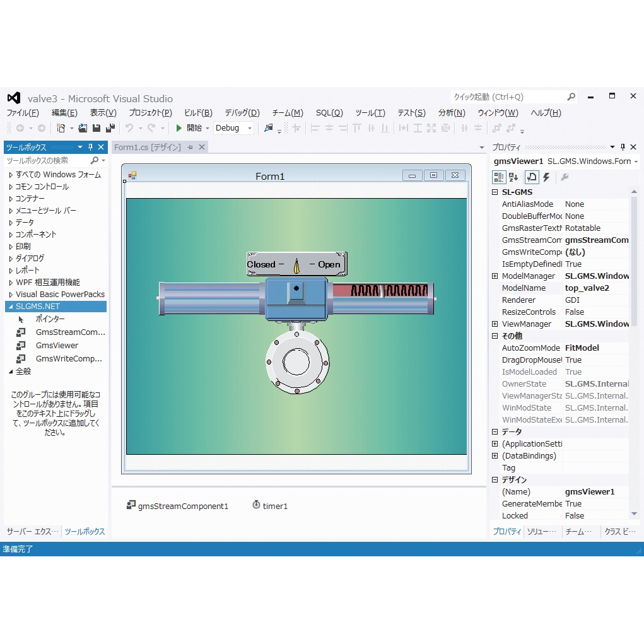Click the gmsStreamComponent1 tray component
644x644 pixels.
(x=177, y=506)
